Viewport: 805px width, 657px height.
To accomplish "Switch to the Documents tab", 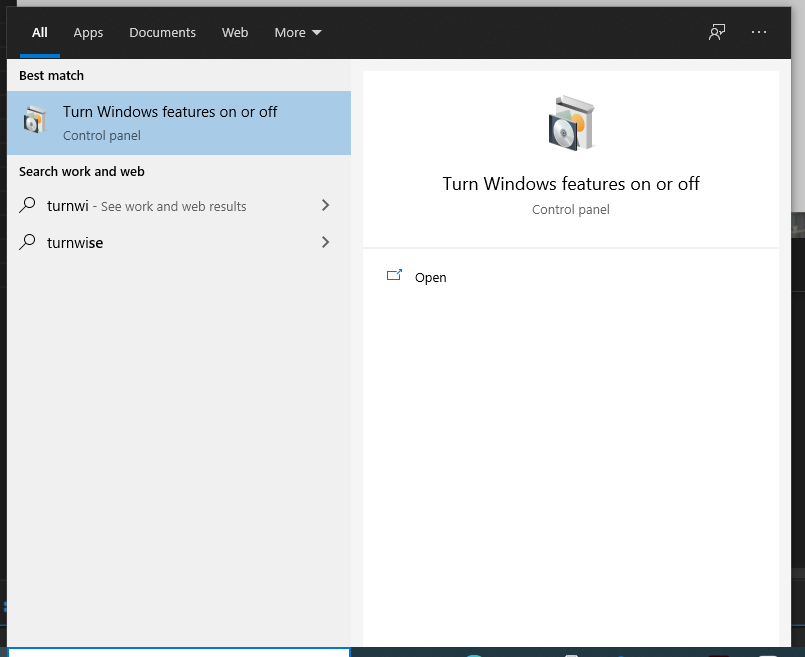I will 162,32.
